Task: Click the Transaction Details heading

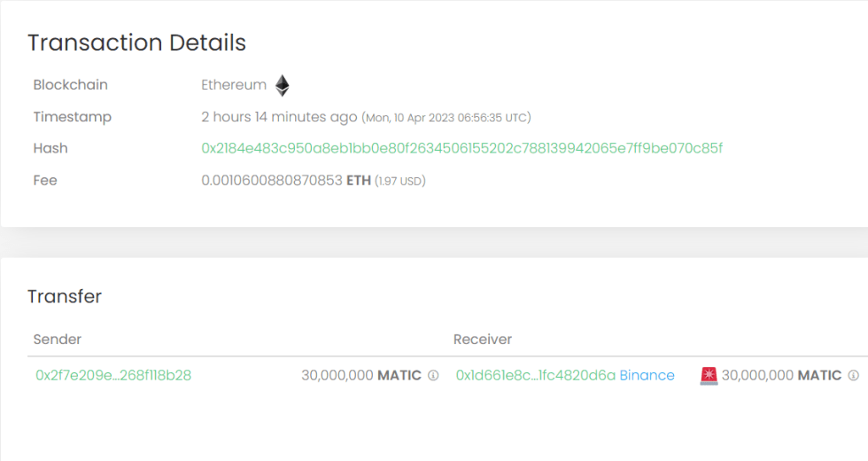Action: pyautogui.click(x=136, y=43)
